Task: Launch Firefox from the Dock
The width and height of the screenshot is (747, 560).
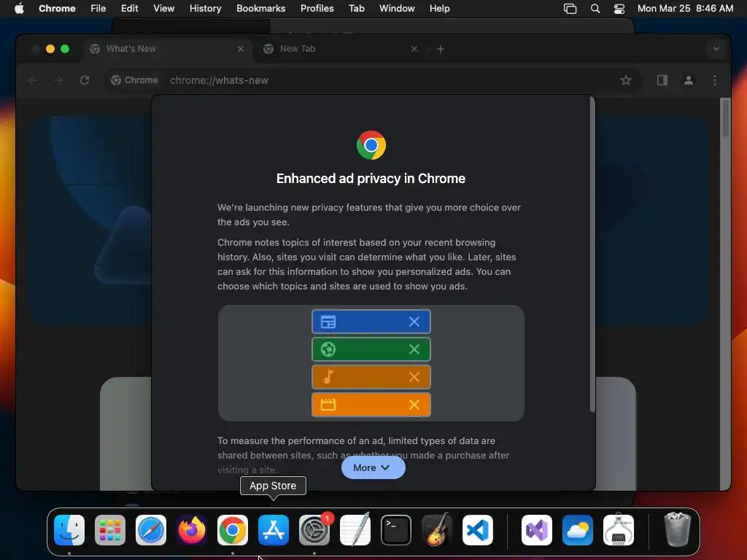Action: pos(192,530)
